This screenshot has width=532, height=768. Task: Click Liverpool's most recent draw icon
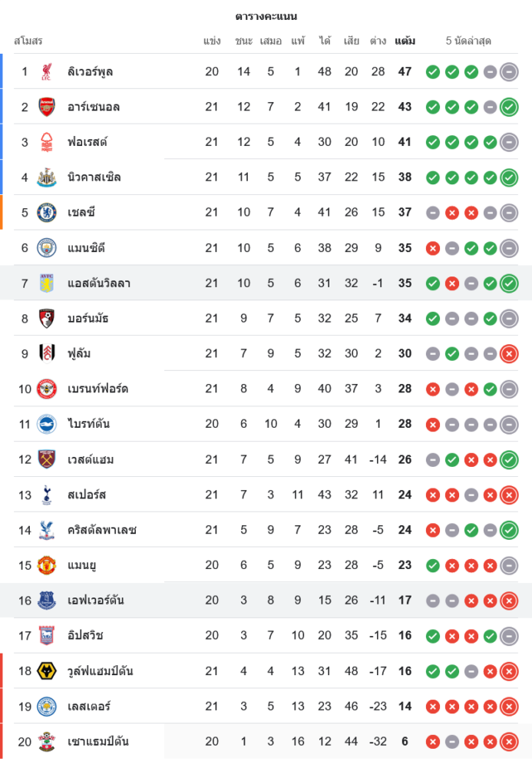pos(508,71)
